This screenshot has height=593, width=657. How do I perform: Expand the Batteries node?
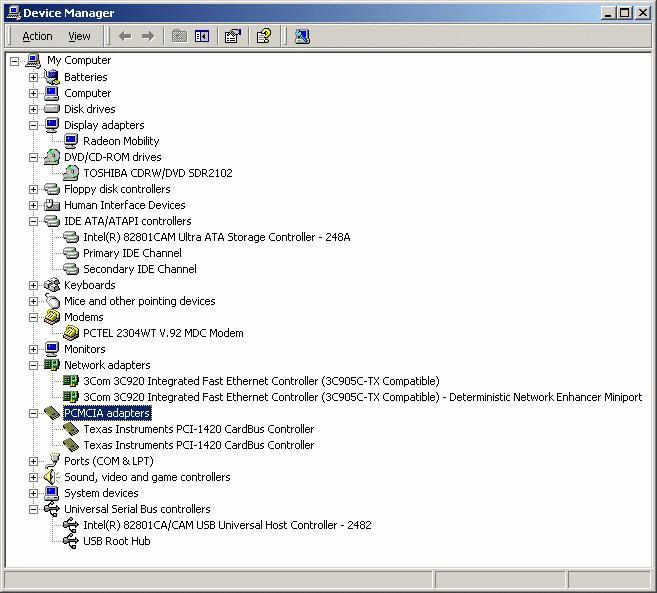pyautogui.click(x=34, y=77)
